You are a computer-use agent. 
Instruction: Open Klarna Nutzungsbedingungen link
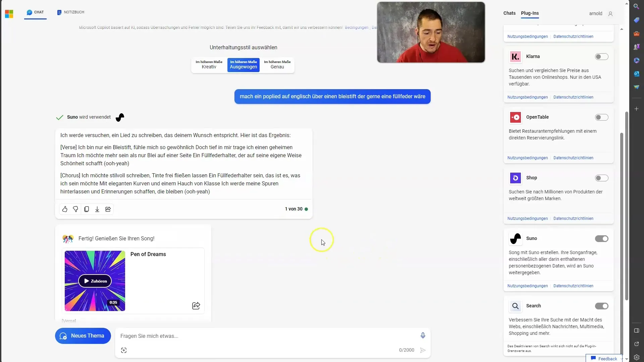[528, 97]
